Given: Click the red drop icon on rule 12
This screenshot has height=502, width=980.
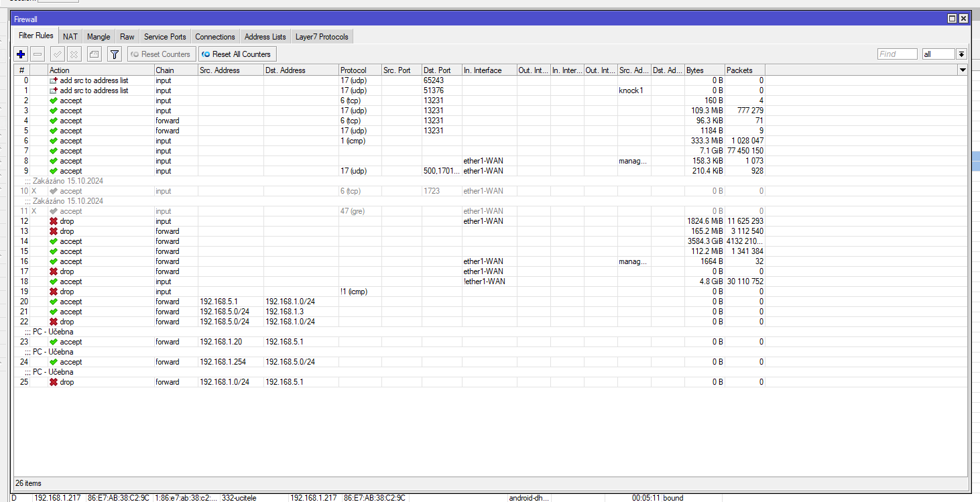Looking at the screenshot, I should pyautogui.click(x=54, y=221).
